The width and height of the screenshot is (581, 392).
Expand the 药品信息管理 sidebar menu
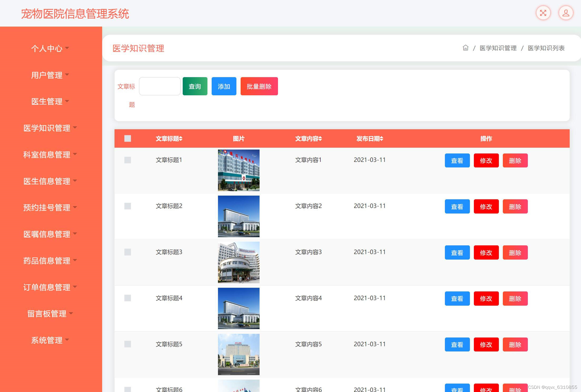click(x=50, y=261)
